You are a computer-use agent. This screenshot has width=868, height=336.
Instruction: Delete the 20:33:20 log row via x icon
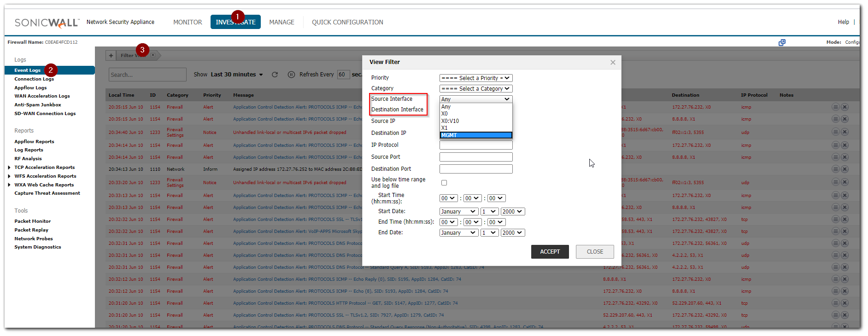pos(845,182)
